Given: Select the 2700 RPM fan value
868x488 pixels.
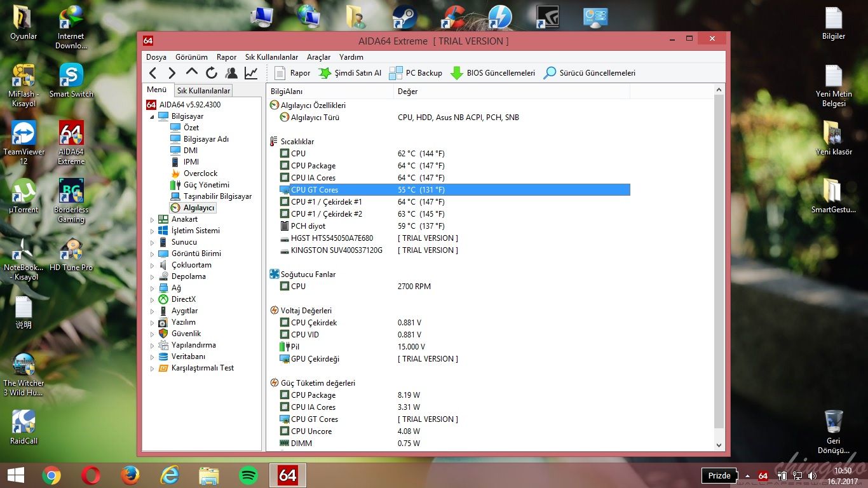Looking at the screenshot, I should coord(414,287).
